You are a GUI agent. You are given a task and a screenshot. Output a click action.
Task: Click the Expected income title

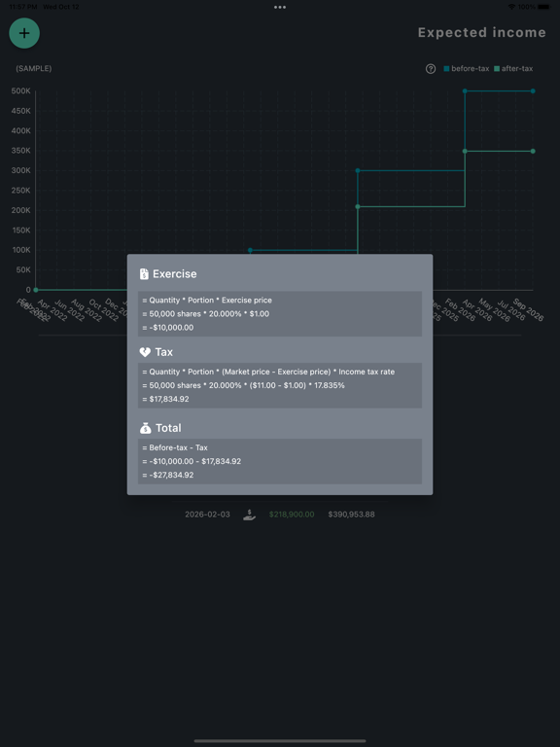click(482, 32)
